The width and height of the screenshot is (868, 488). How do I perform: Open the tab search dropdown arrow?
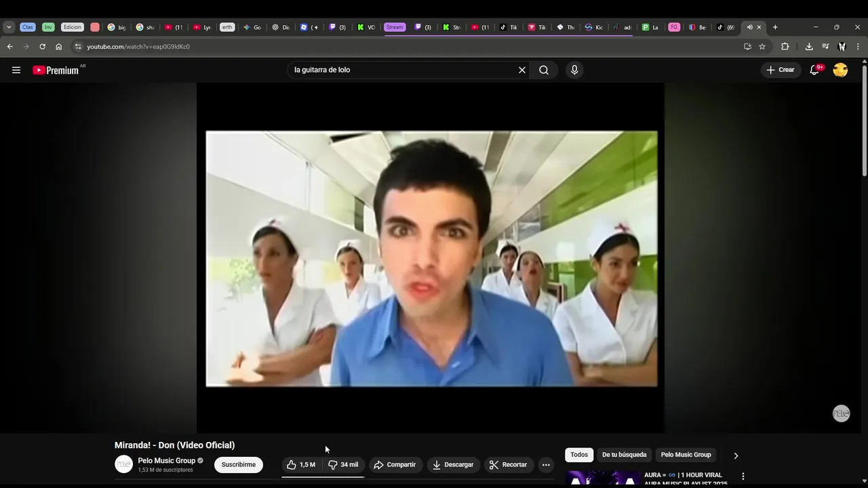pyautogui.click(x=9, y=27)
